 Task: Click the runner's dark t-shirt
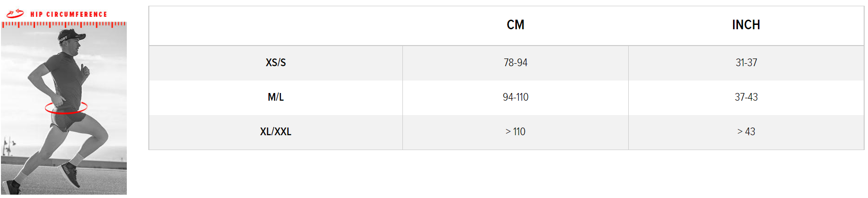pyautogui.click(x=66, y=79)
